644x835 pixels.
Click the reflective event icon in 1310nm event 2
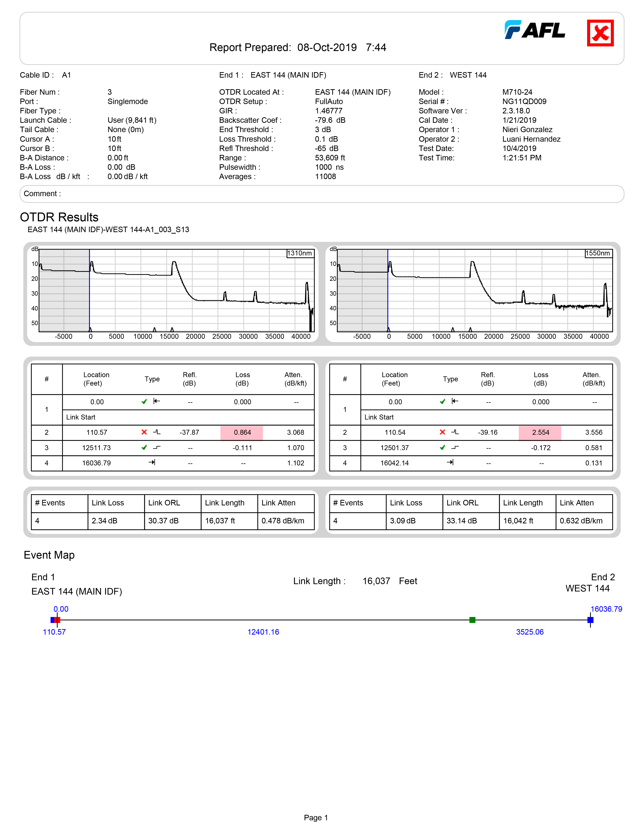157,432
